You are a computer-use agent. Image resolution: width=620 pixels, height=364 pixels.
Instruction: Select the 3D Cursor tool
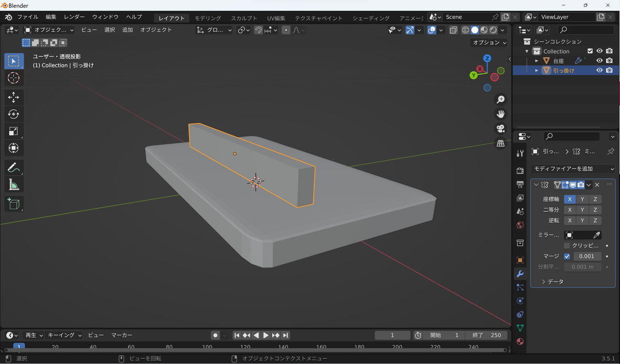(x=14, y=78)
